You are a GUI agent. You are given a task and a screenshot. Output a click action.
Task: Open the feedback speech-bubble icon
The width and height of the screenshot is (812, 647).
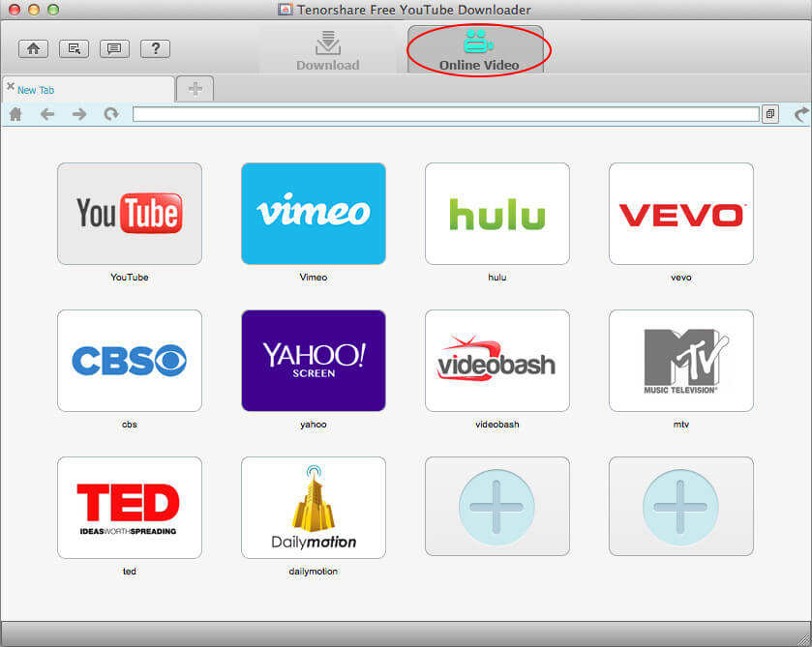(x=114, y=48)
